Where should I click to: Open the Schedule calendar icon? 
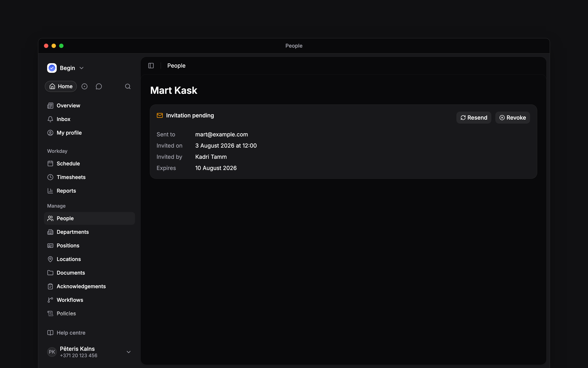click(x=50, y=164)
